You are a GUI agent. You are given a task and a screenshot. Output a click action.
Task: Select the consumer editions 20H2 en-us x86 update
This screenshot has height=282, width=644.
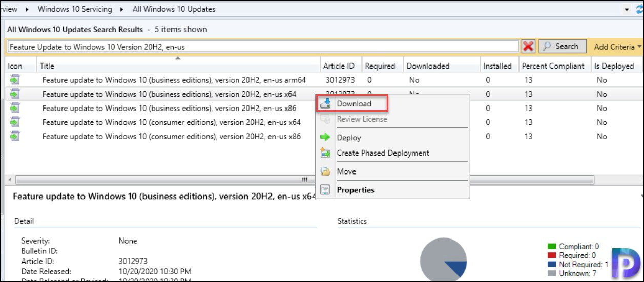[171, 136]
